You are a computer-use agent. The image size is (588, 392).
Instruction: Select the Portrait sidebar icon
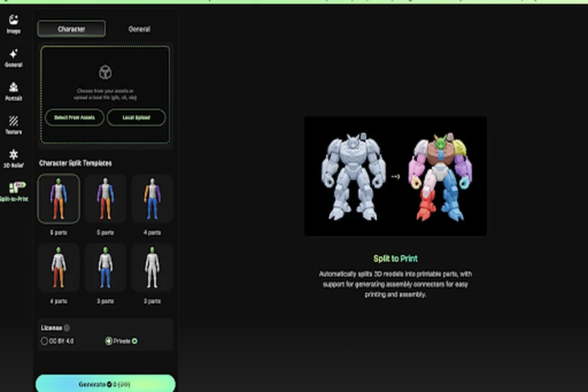click(x=14, y=91)
